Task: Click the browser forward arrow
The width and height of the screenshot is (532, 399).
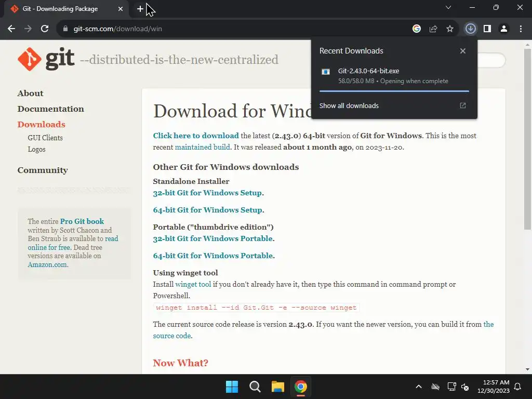Action: pyautogui.click(x=28, y=29)
